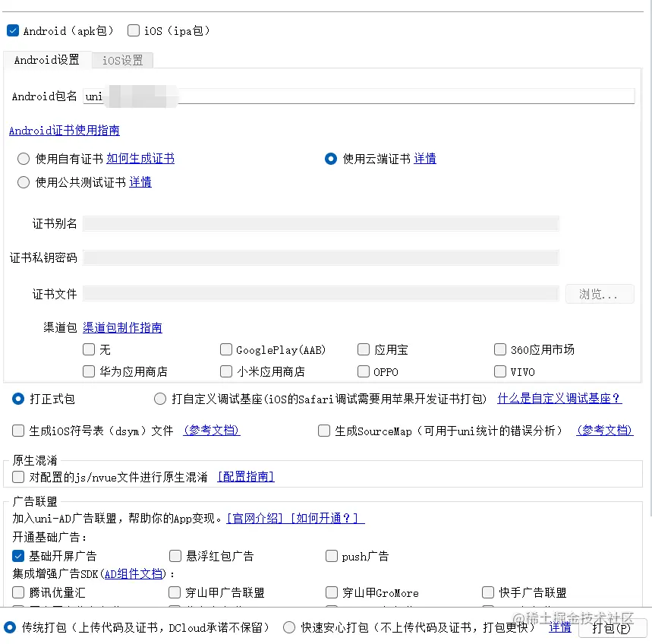Open the [如何开通?] link
The height and width of the screenshot is (644, 652).
(x=327, y=519)
